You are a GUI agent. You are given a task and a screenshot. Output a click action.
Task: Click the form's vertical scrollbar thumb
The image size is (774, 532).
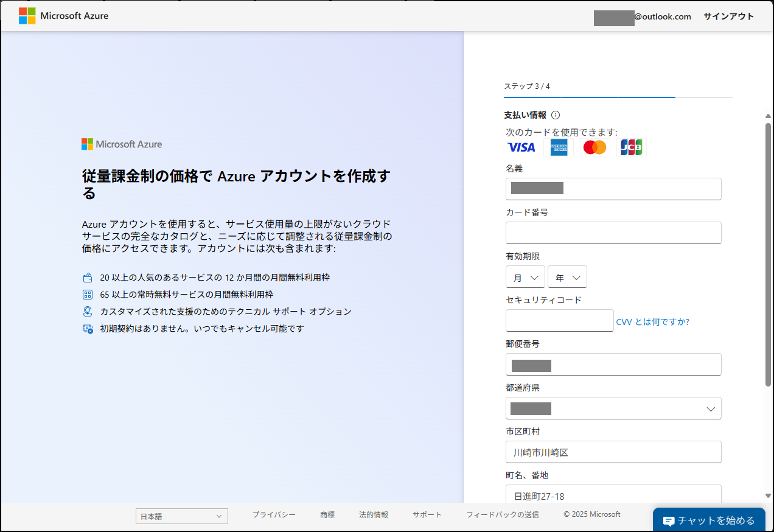pyautogui.click(x=768, y=254)
